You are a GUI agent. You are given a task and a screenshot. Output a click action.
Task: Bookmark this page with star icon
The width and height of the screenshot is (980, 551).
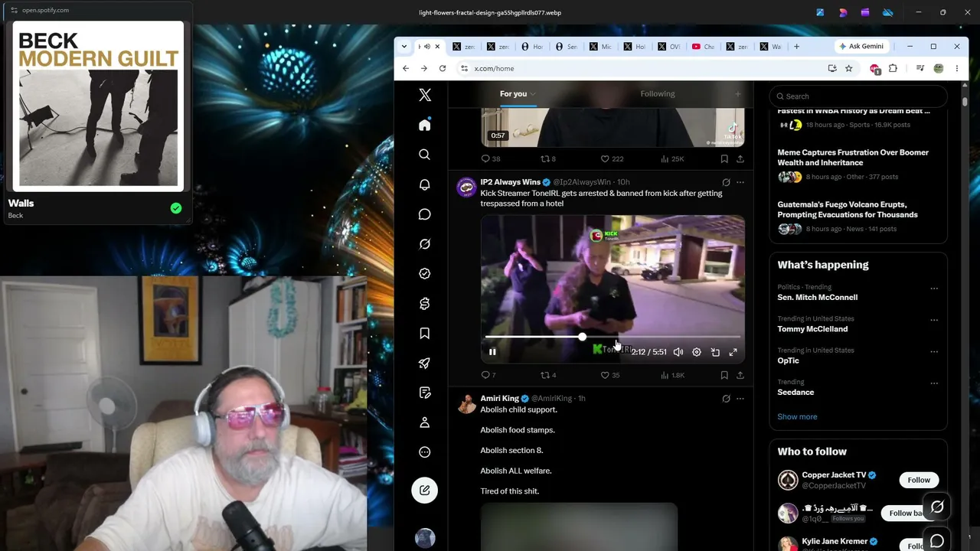(848, 69)
